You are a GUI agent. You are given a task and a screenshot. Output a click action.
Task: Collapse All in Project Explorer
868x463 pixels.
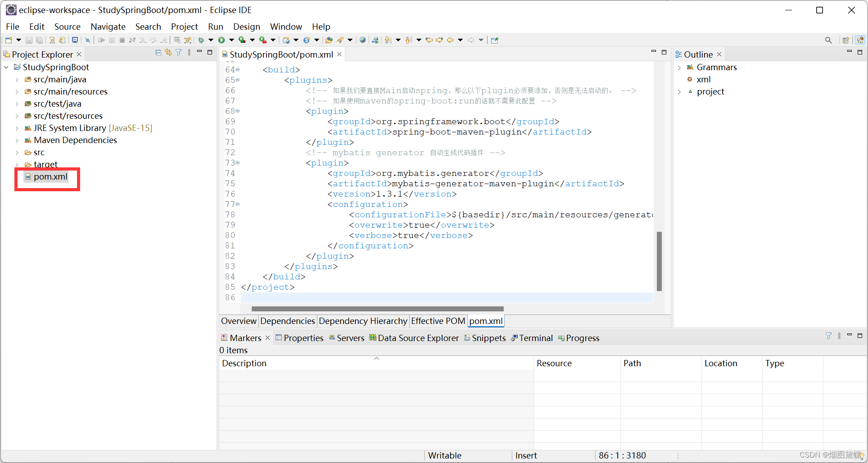(158, 53)
